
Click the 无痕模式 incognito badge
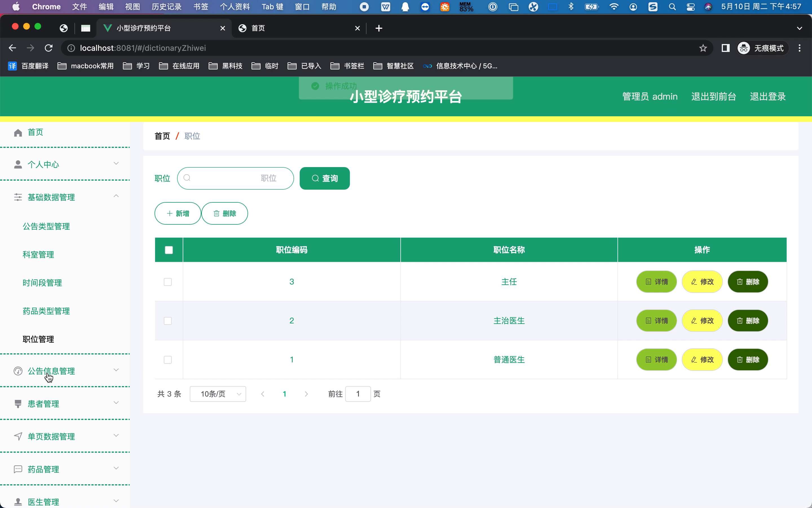click(762, 48)
